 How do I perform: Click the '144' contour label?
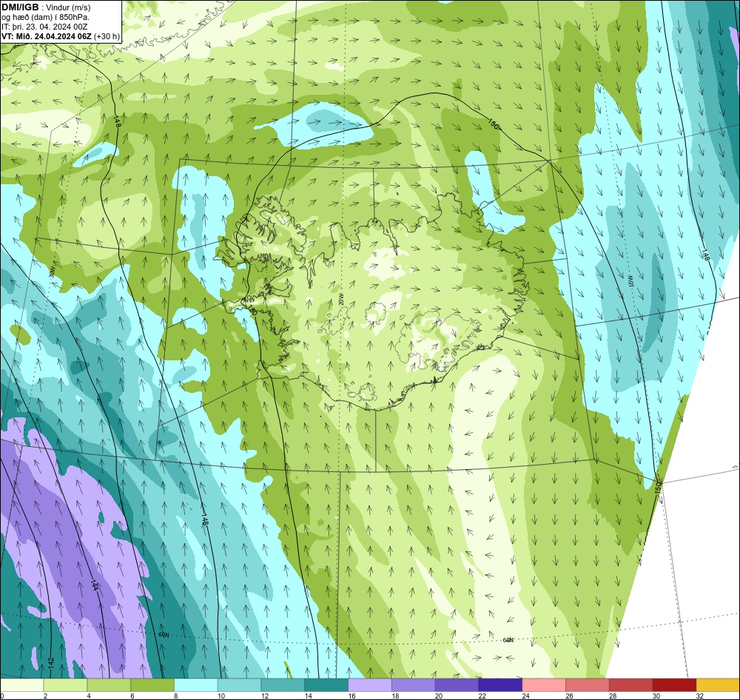pos(95,586)
